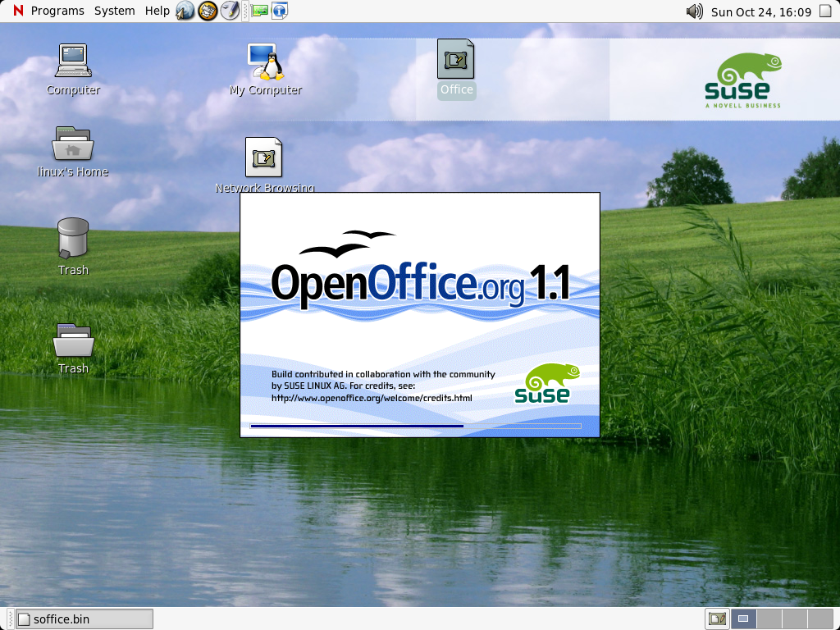Image resolution: width=840 pixels, height=630 pixels.
Task: Launch the OpenOffice writer pen icon in panel
Action: pos(230,11)
